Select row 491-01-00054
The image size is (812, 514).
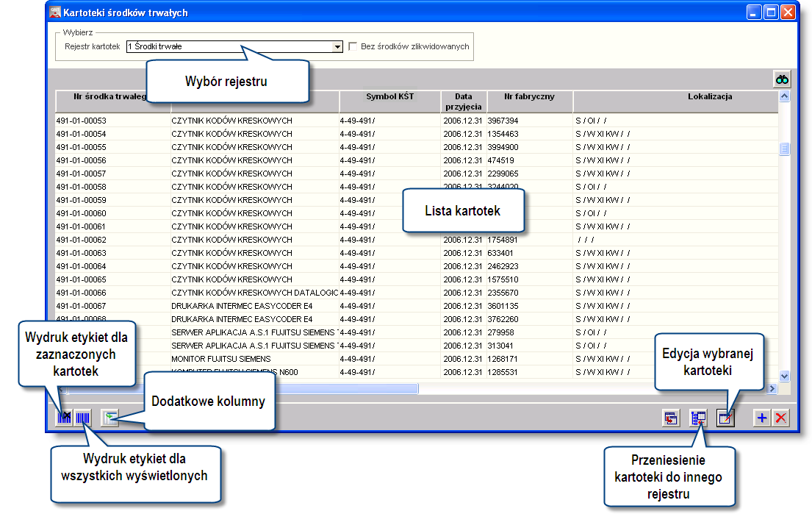click(x=417, y=134)
